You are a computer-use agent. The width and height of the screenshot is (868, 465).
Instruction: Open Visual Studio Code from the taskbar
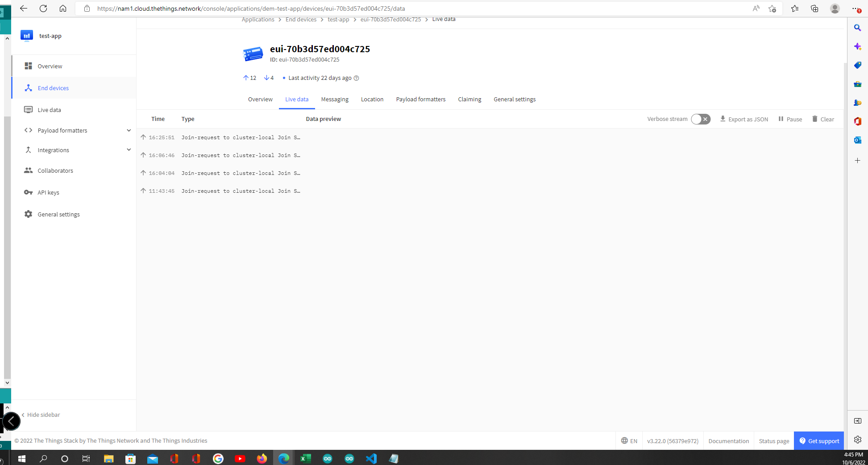(371, 458)
